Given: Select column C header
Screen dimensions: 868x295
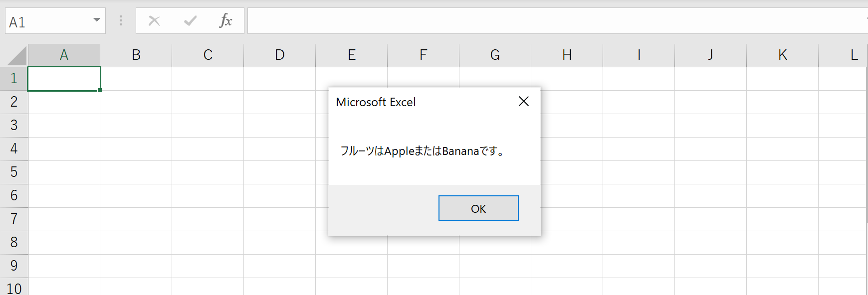Looking at the screenshot, I should pos(208,55).
